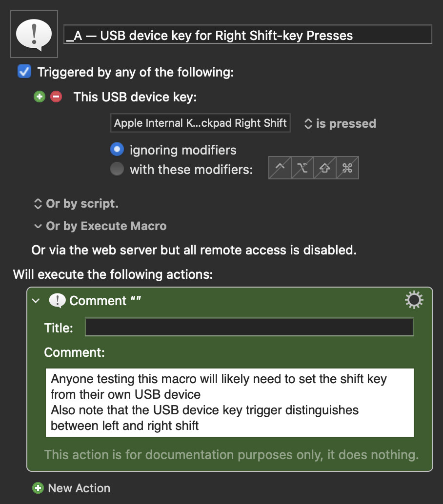
Task: Select the 'ignoring modifiers' radio button
Action: (117, 150)
